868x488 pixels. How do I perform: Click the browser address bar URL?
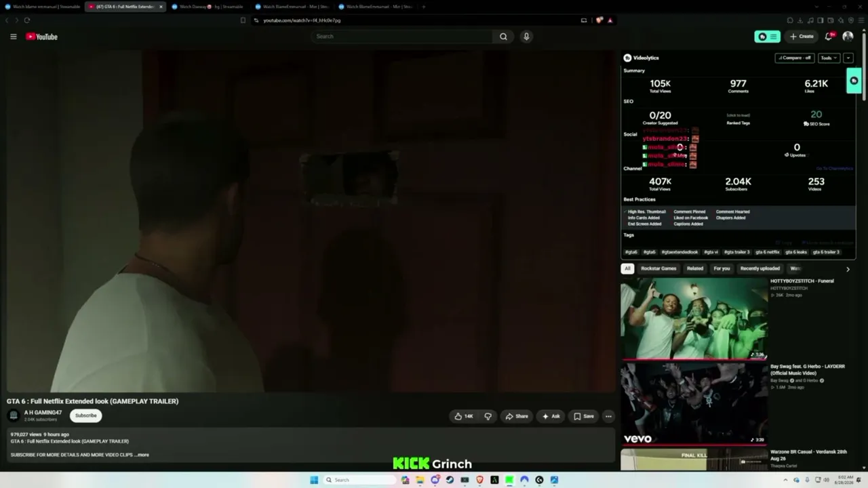(302, 20)
